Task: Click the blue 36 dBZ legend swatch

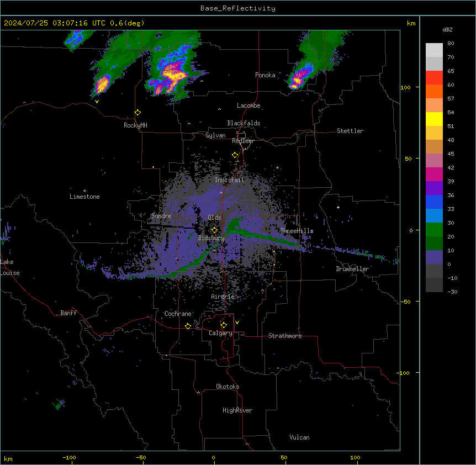Action: click(x=434, y=202)
